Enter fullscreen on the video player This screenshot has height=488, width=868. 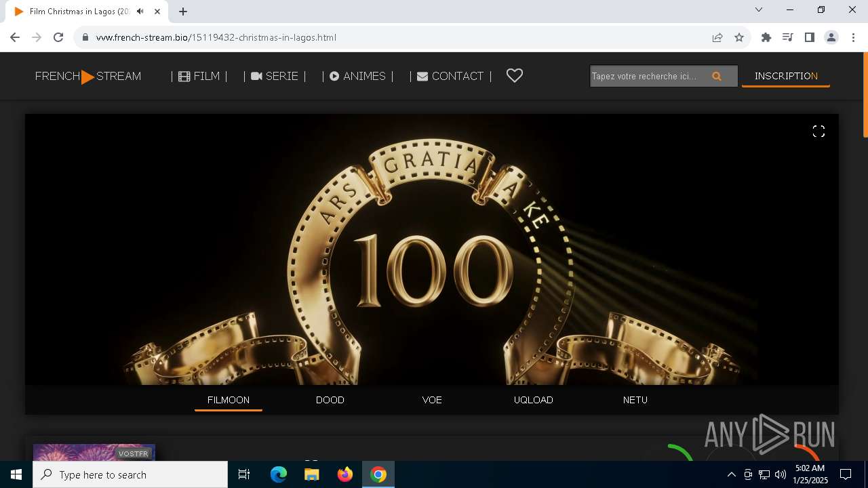coord(818,131)
